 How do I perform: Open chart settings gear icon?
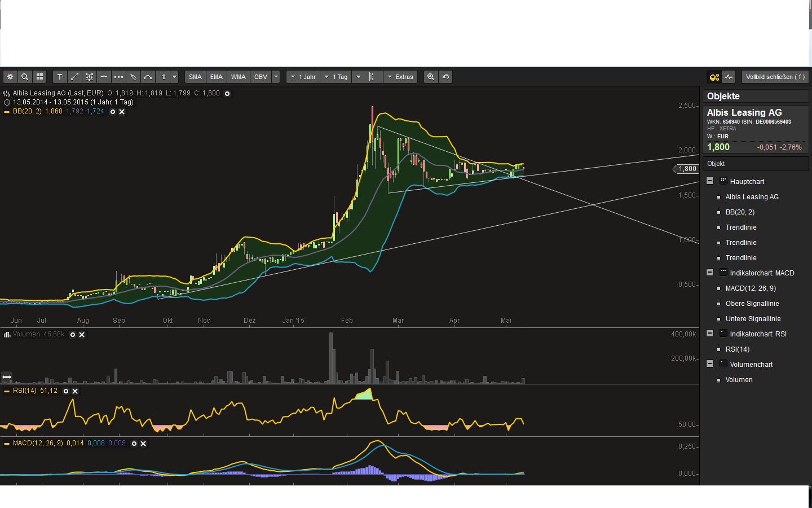click(10, 77)
